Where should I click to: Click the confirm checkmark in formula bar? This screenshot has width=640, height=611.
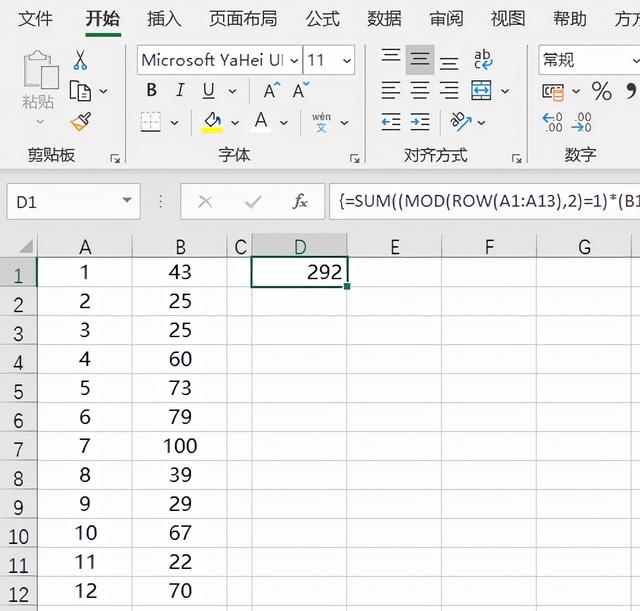coord(253,201)
